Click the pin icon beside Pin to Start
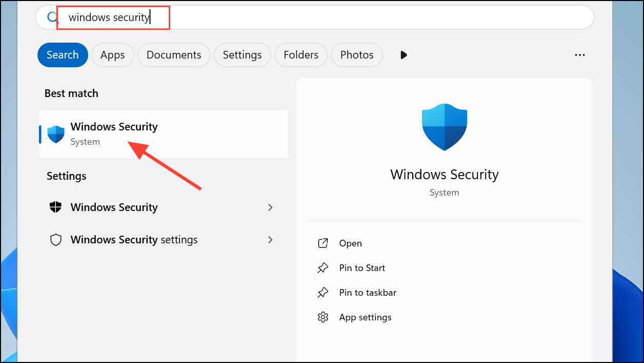644x363 pixels. (323, 268)
